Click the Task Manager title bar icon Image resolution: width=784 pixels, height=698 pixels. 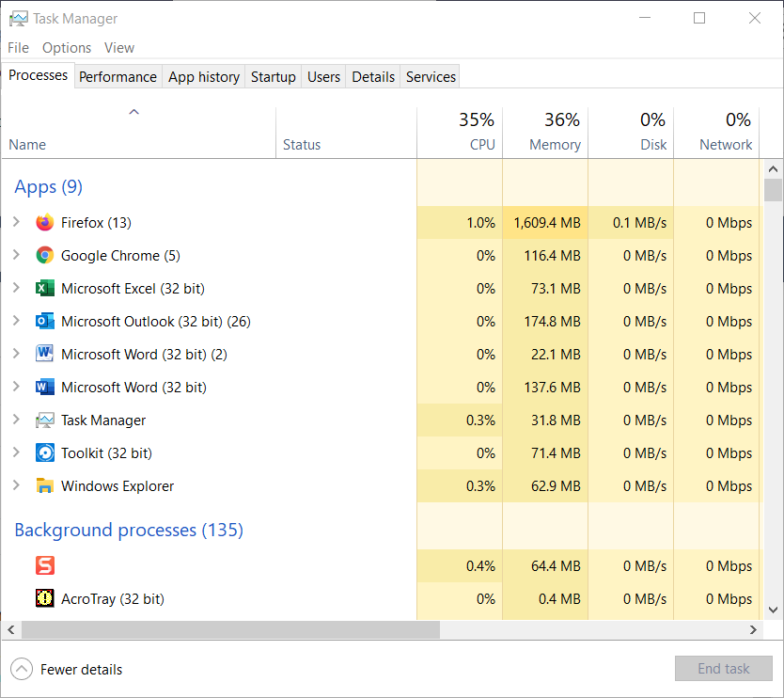click(x=19, y=19)
